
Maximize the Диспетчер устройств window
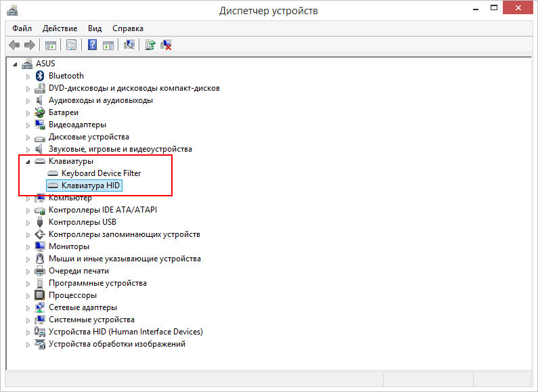click(494, 8)
